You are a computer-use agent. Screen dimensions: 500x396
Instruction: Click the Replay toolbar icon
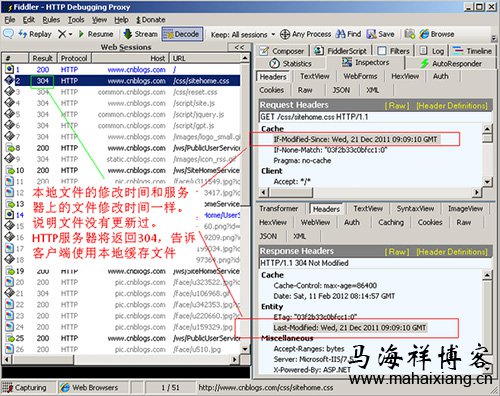(x=23, y=34)
